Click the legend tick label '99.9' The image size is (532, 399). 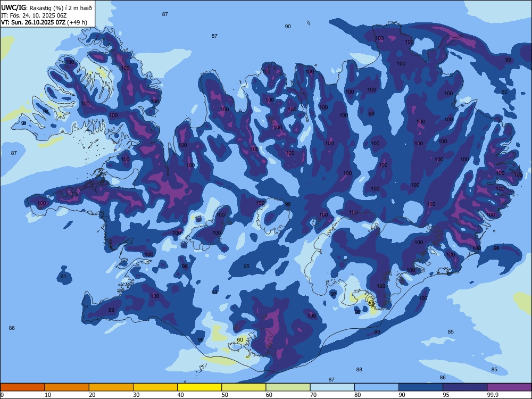click(493, 395)
